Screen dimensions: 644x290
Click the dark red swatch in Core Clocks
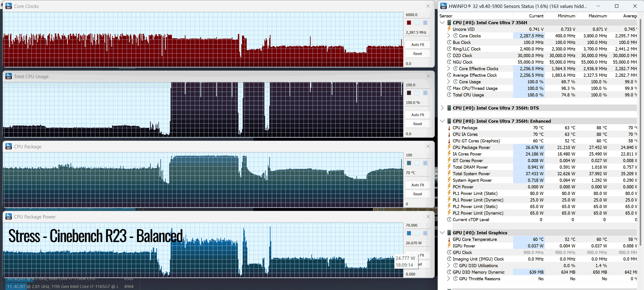click(409, 23)
